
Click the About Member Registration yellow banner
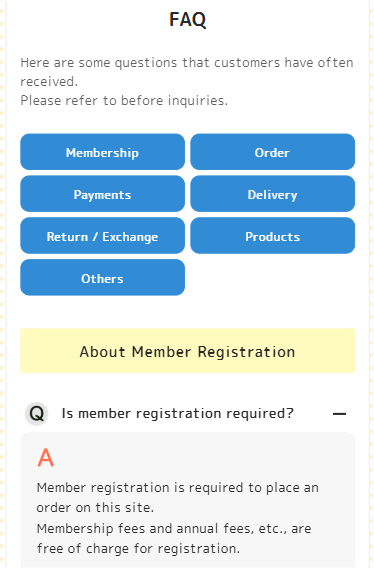pos(188,351)
